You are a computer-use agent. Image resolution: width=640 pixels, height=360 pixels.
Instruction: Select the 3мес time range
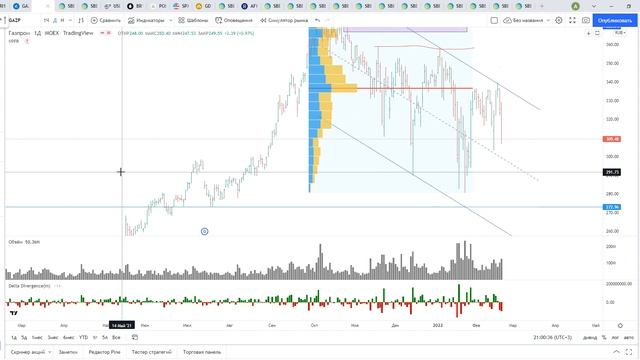coord(53,338)
